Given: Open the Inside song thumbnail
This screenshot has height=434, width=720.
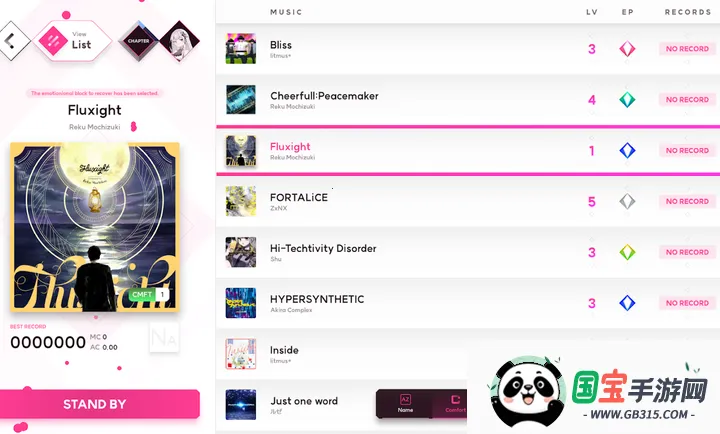Looking at the screenshot, I should point(241,354).
